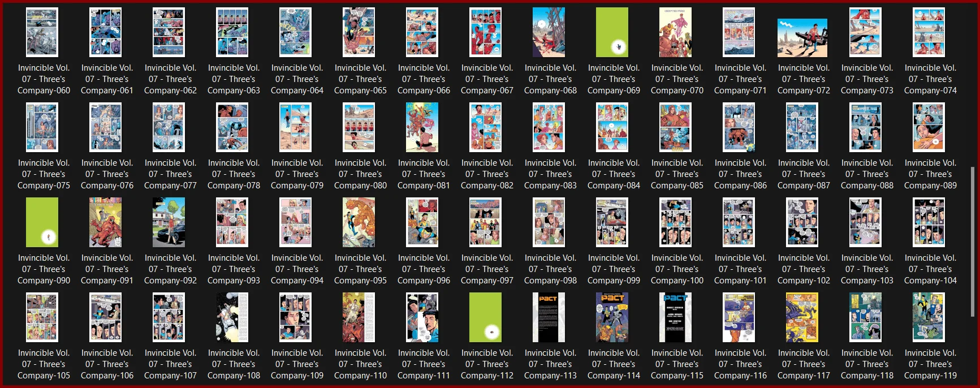980x388 pixels.
Task: Click file name ending Company-080
Action: coord(360,174)
